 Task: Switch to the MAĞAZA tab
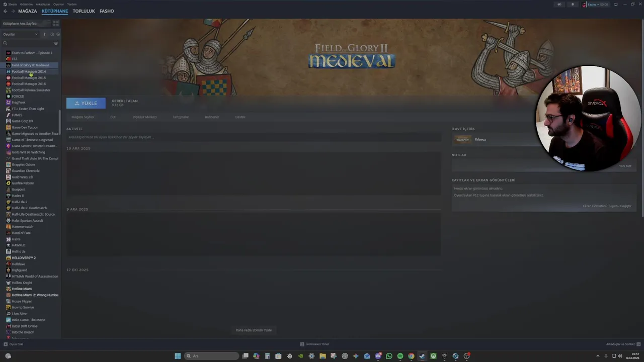pyautogui.click(x=28, y=11)
